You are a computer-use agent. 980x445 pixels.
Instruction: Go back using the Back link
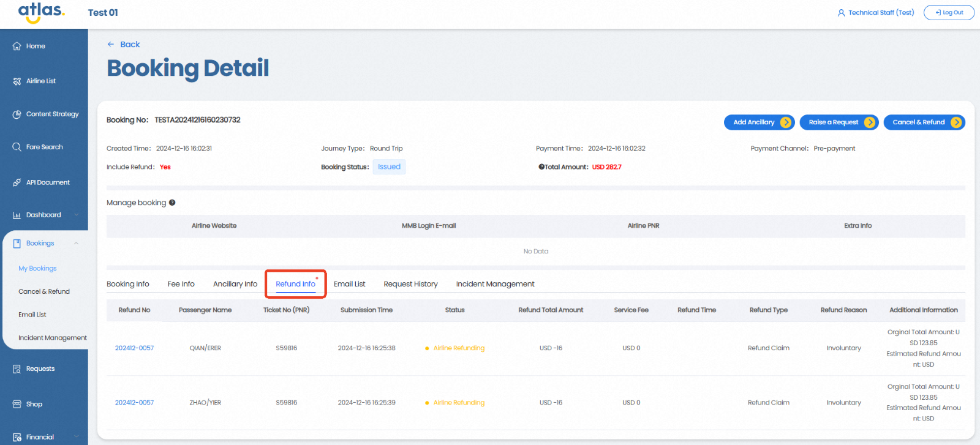tap(124, 45)
